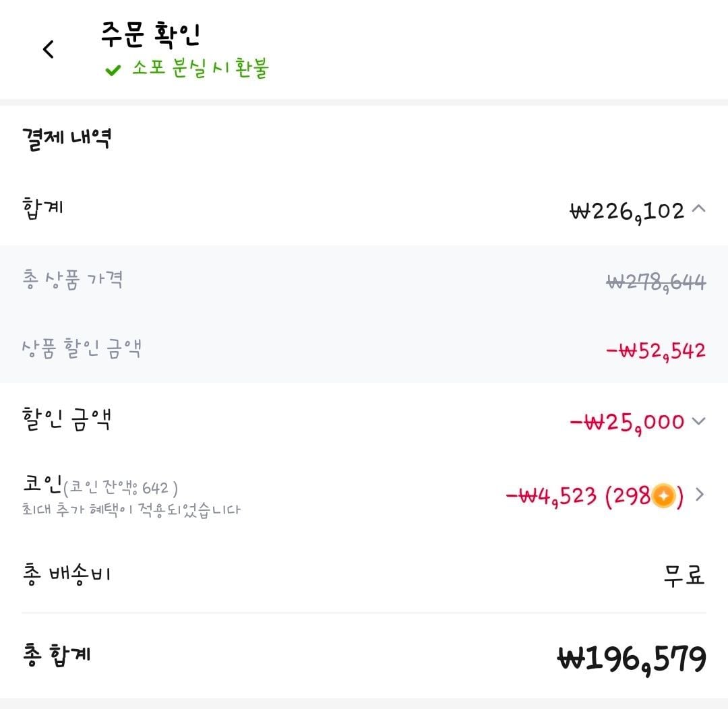
Task: Open coin details with right chevron
Action: point(699,495)
